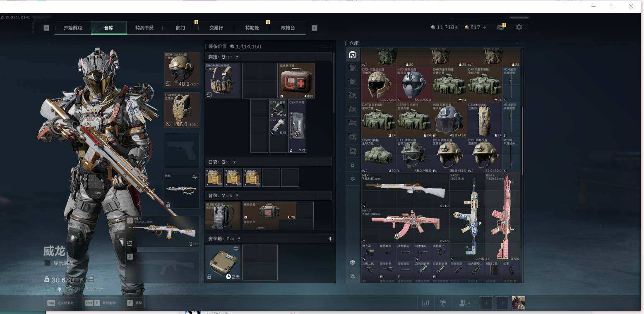This screenshot has width=644, height=314.
Task: Click the statistics bar chart icon
Action: pyautogui.click(x=425, y=303)
